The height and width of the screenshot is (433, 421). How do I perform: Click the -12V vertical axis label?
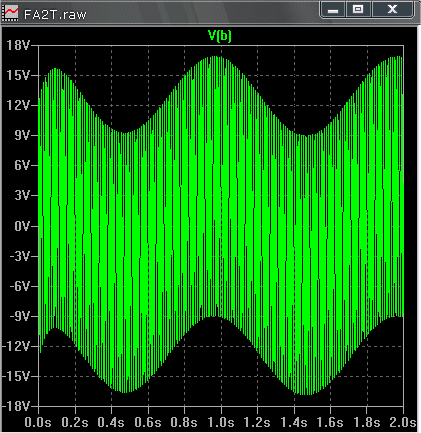[16, 346]
